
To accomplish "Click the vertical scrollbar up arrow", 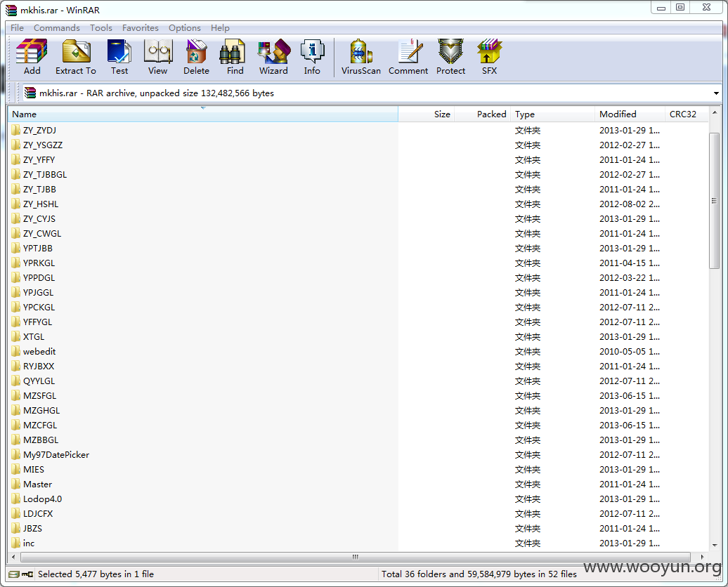I will click(715, 113).
